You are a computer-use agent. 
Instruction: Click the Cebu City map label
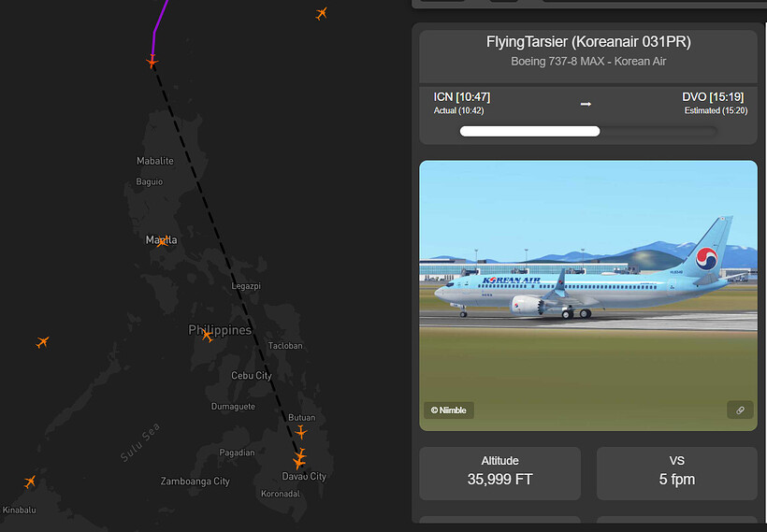252,376
